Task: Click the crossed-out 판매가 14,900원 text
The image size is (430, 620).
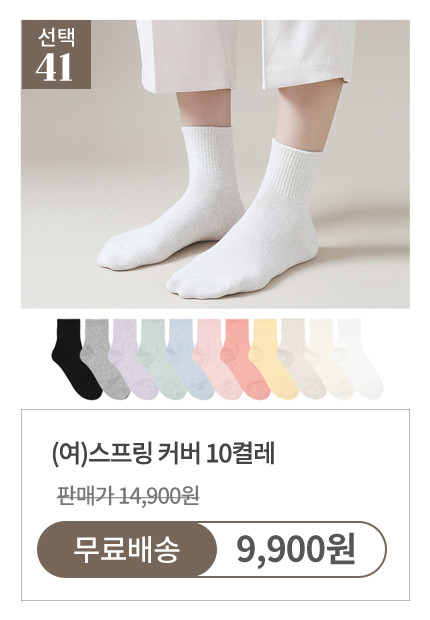Action: point(128,495)
